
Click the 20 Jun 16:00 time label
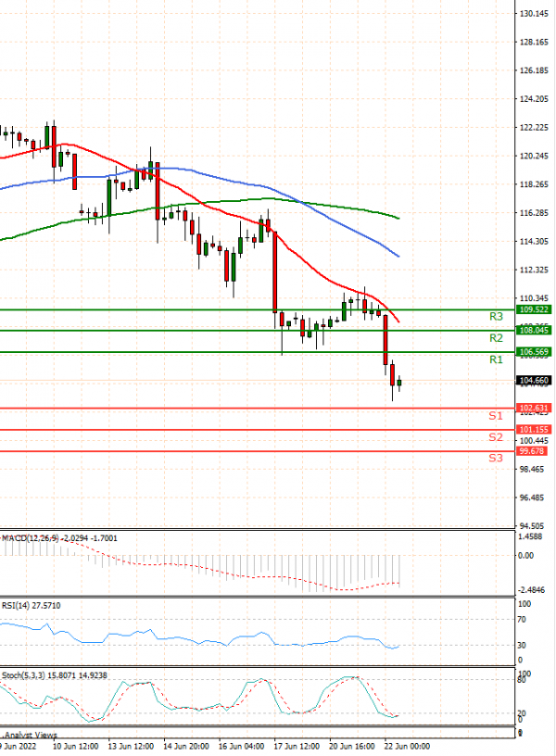[x=352, y=747]
